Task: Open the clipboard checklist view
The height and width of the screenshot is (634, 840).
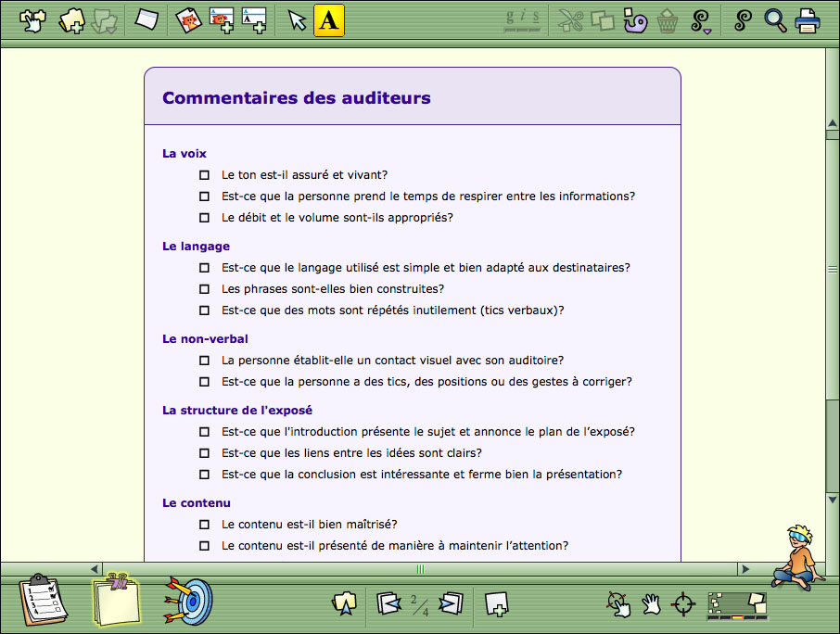Action: 43,600
